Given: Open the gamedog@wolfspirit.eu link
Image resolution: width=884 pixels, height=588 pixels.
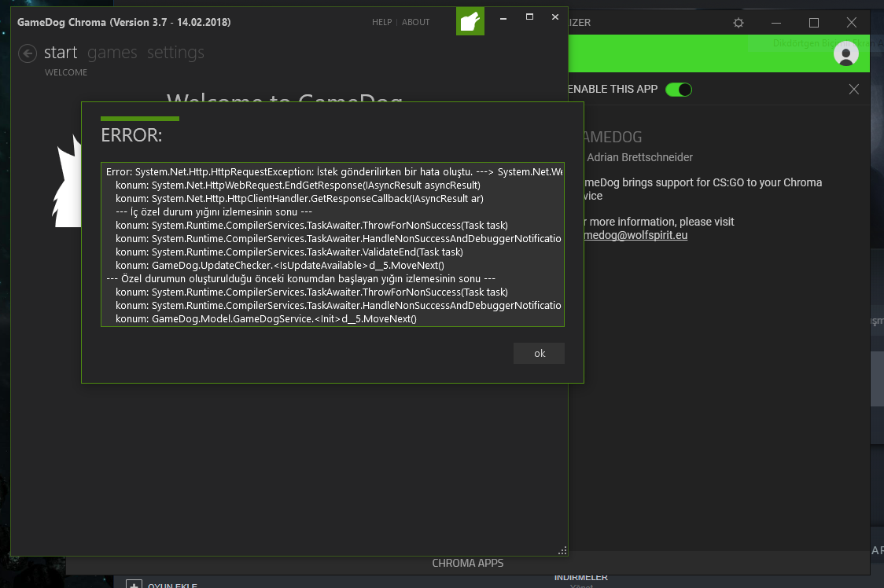Looking at the screenshot, I should (635, 235).
